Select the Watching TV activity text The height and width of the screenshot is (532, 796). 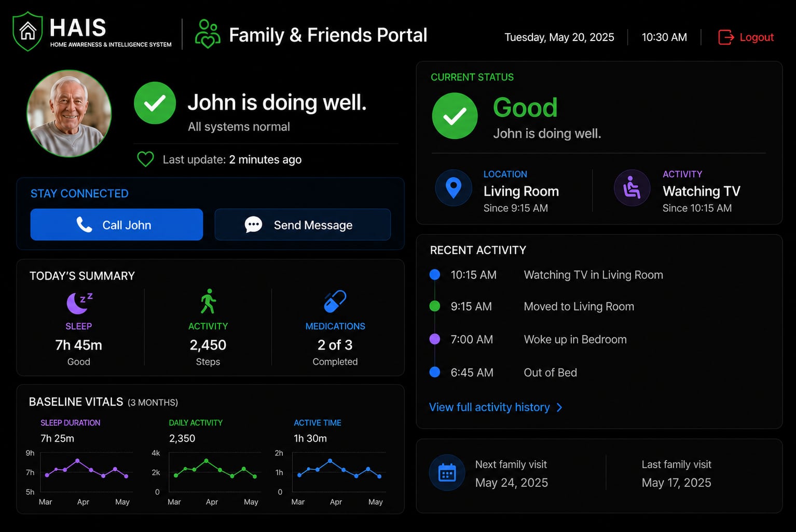(702, 191)
